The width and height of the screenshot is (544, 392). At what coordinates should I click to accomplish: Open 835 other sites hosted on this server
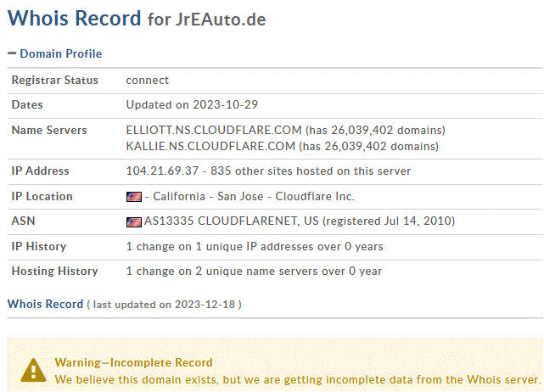[311, 171]
